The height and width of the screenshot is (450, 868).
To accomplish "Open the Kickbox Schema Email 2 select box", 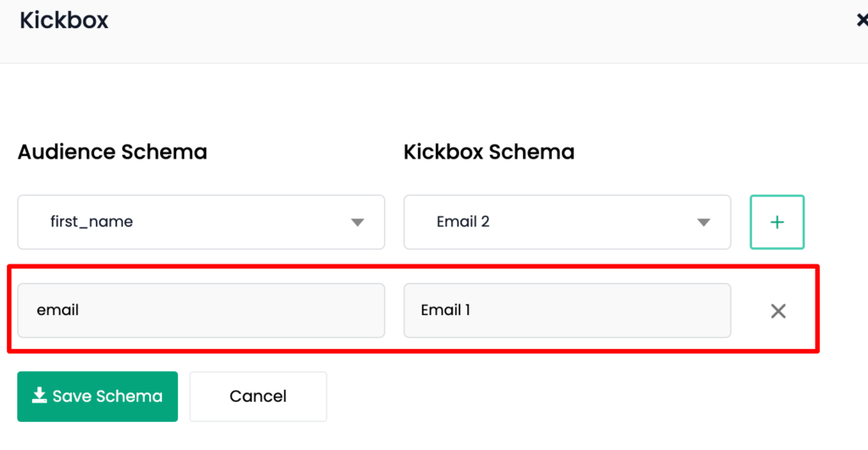I will click(x=567, y=222).
